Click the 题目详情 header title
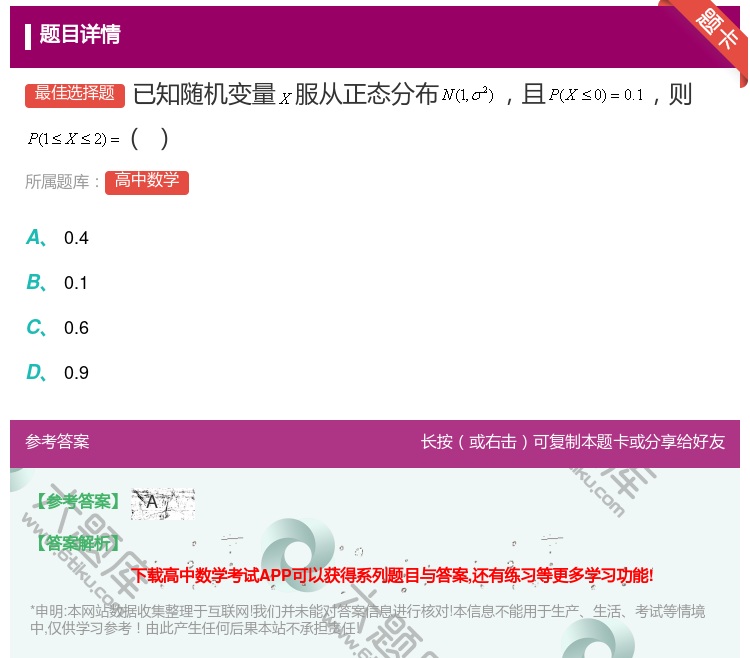 pos(80,34)
